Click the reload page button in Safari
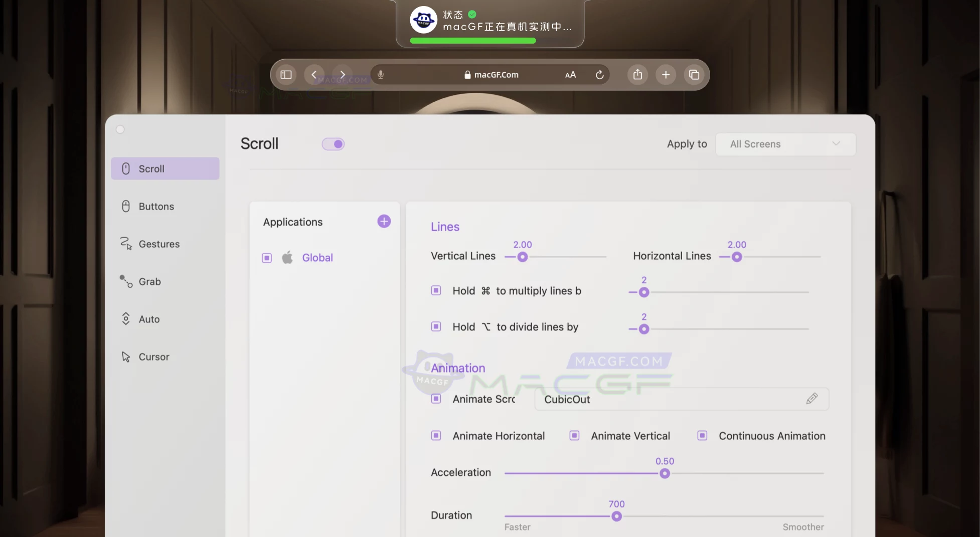980x537 pixels. 600,74
